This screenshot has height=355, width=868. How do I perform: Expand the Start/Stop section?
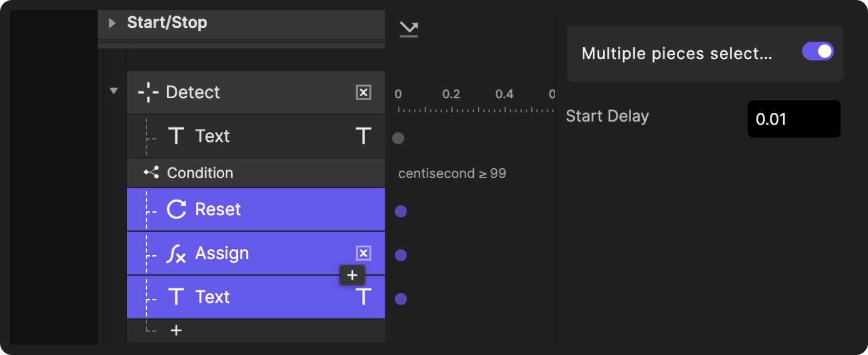pos(112,23)
